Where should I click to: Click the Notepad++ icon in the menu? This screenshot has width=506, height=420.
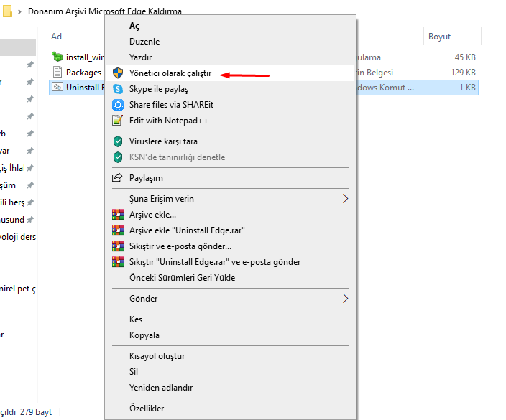point(118,121)
